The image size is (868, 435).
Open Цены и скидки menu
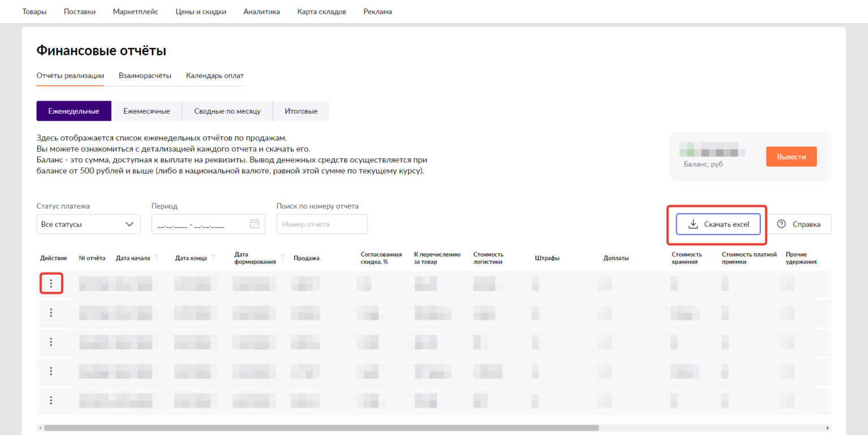tap(201, 11)
